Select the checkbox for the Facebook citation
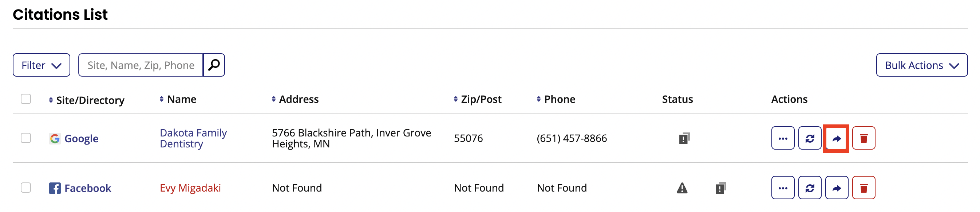The height and width of the screenshot is (212, 980). (26, 187)
